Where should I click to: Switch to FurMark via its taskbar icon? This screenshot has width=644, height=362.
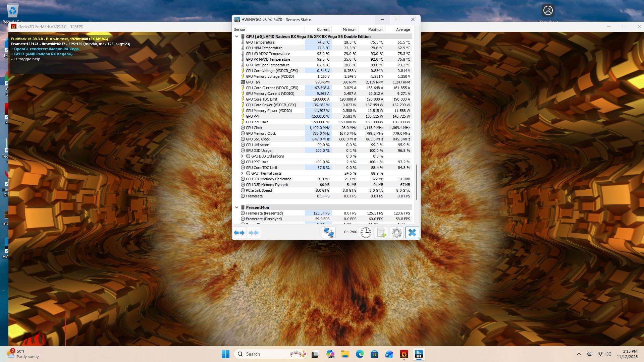coord(404,354)
